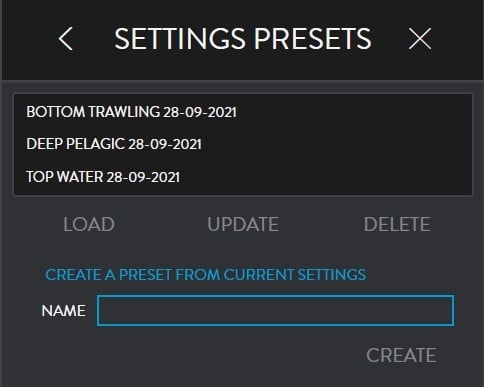
Task: Select the BOTTOM TRAWLING 28-09-2021 preset
Action: [243, 112]
